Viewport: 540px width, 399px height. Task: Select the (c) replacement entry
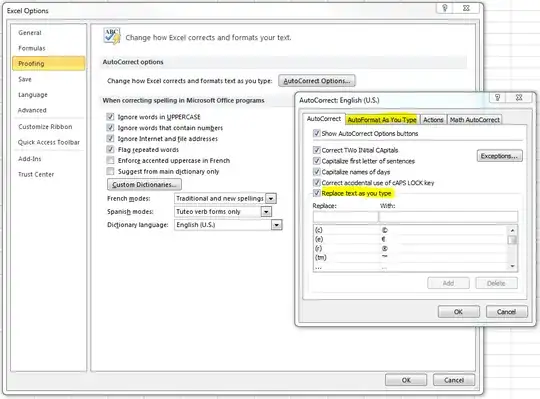coord(410,230)
